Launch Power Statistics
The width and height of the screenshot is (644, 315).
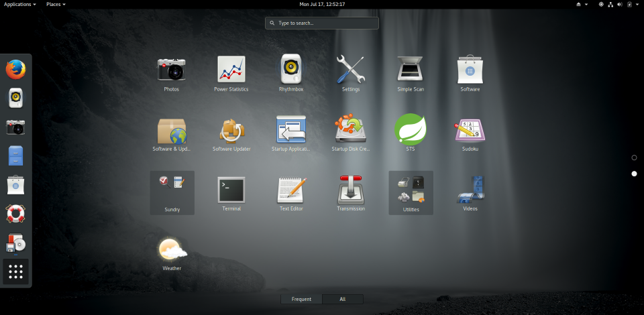click(231, 74)
